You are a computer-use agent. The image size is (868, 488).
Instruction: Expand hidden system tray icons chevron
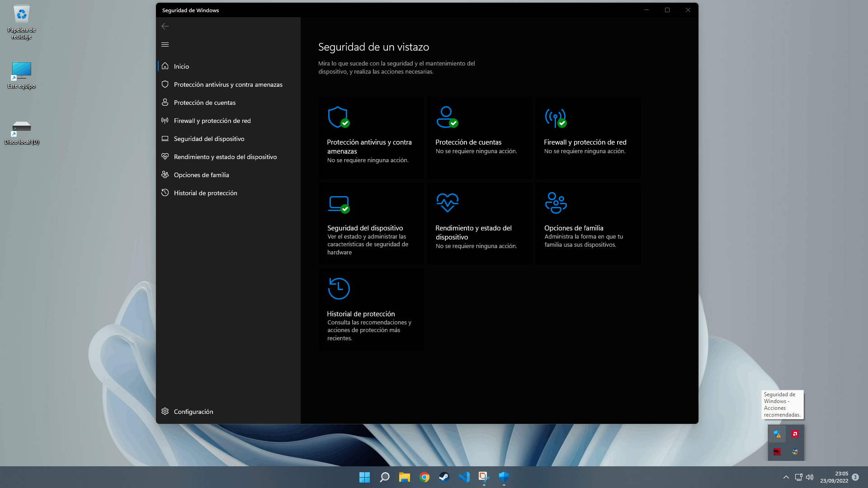coord(786,477)
